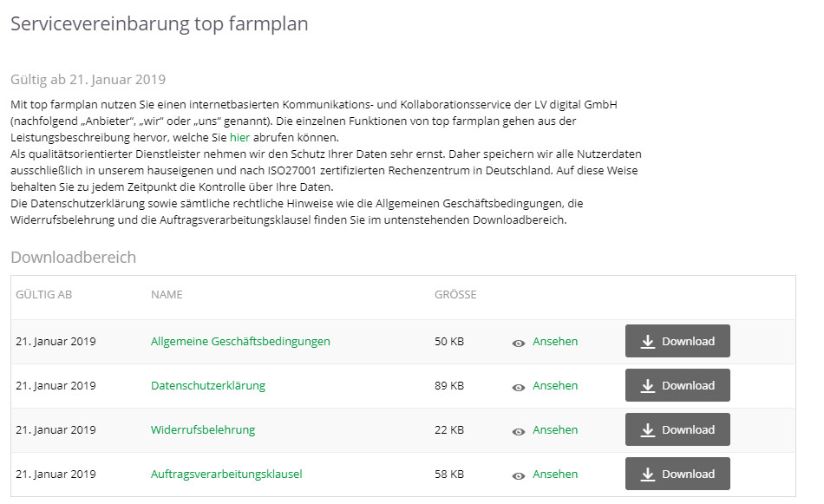Image resolution: width=824 pixels, height=504 pixels.
Task: Open the Auftragsverarbeitungsklausel name link
Action: [226, 474]
